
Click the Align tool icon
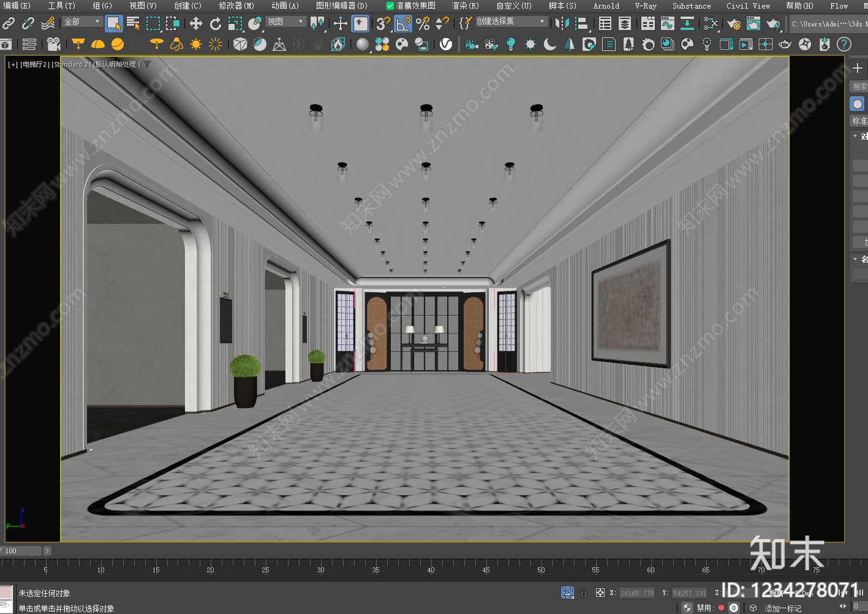tap(581, 24)
